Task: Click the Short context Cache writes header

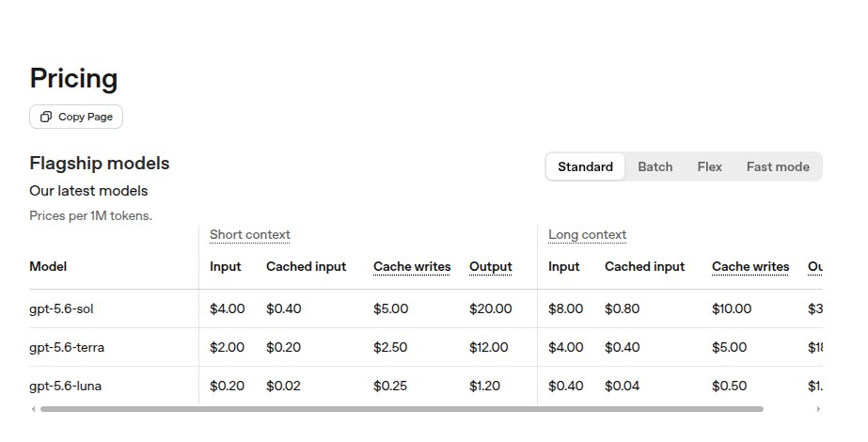Action: 412,267
